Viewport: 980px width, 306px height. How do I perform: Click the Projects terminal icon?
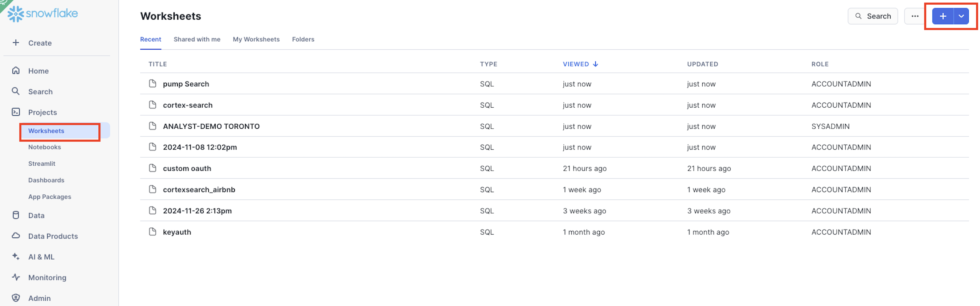[16, 112]
